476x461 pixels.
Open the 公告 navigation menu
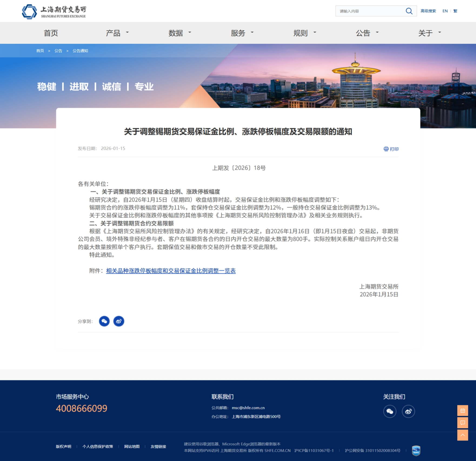tap(367, 33)
